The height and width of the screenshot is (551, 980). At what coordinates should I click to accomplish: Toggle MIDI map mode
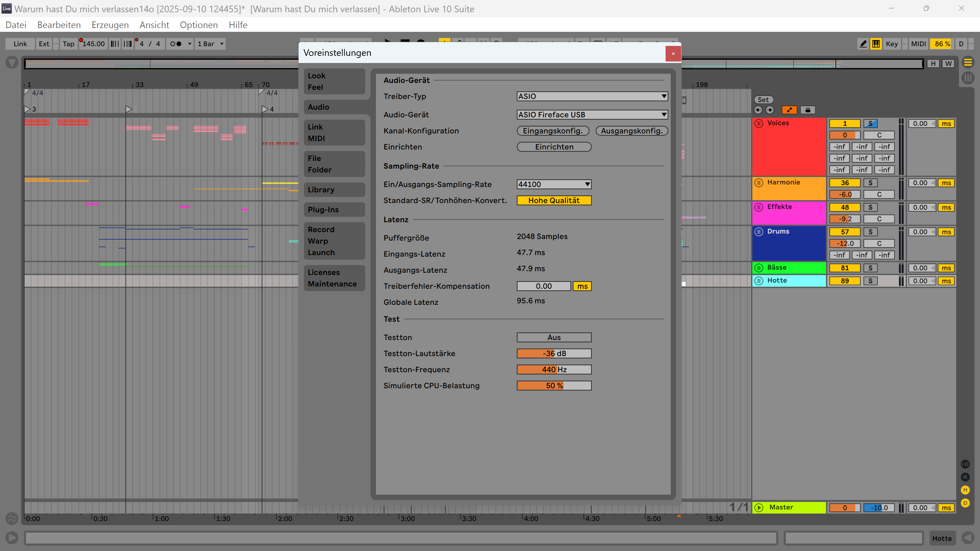point(918,44)
